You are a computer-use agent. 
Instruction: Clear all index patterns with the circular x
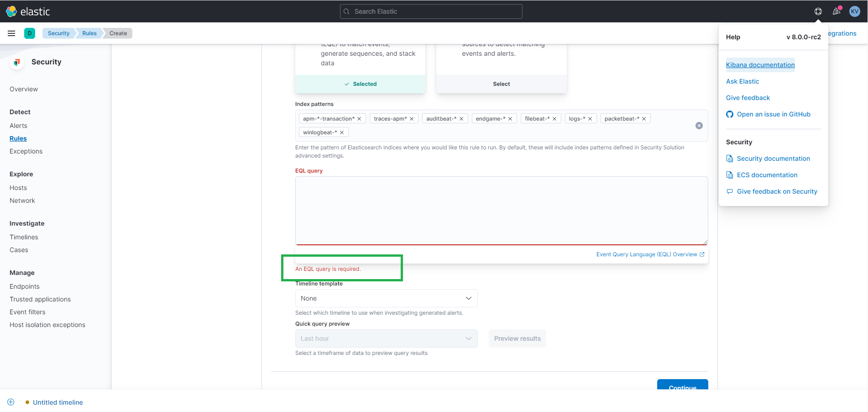pos(699,126)
